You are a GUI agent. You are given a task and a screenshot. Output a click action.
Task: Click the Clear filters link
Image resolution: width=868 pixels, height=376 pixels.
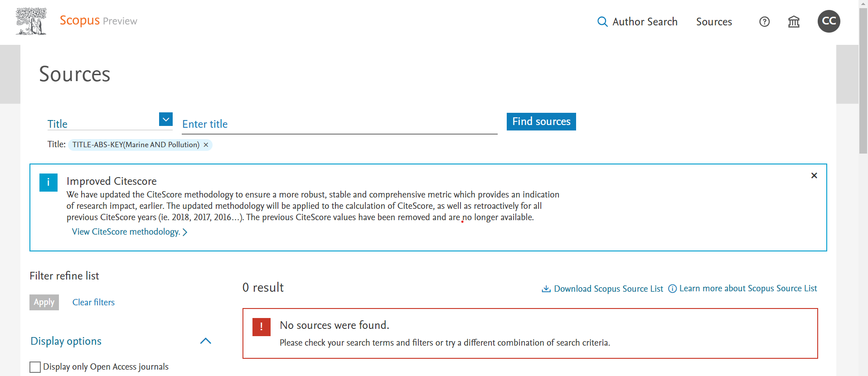93,303
